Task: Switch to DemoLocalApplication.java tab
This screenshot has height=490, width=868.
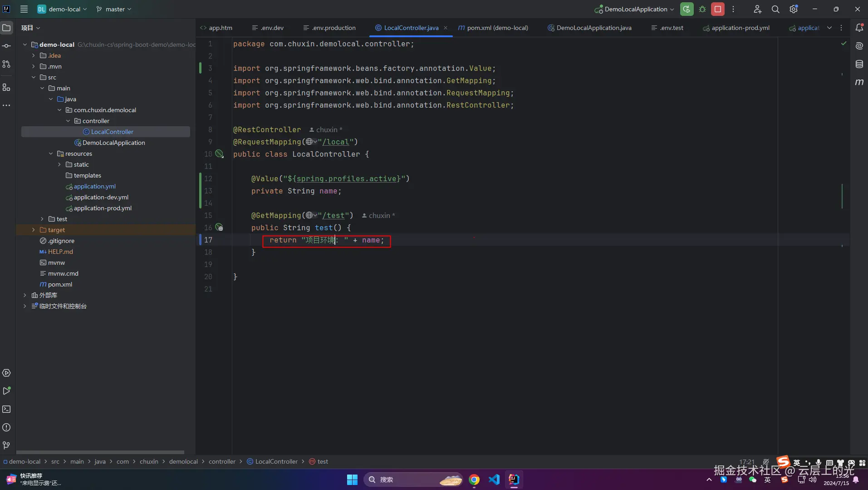Action: (x=589, y=28)
